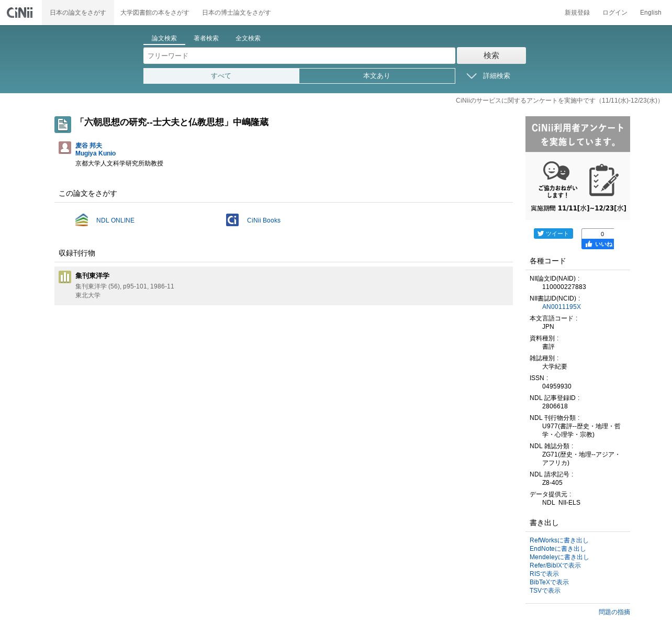This screenshot has height=633, width=672.
Task: Select the すべて filter toggle
Action: [221, 76]
